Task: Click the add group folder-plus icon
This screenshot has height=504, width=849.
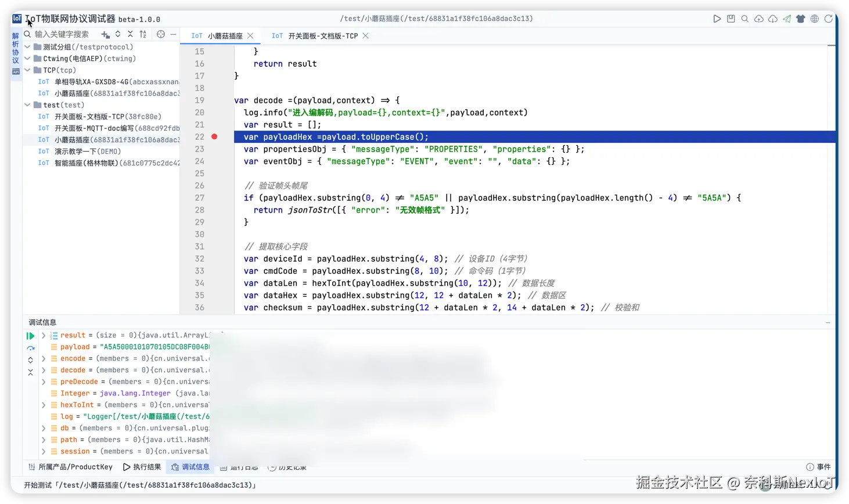Action: (105, 34)
